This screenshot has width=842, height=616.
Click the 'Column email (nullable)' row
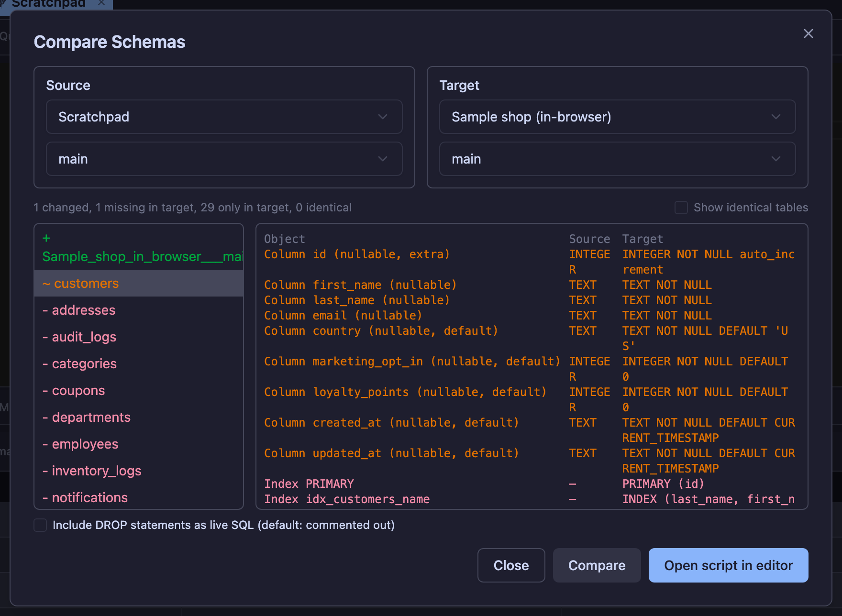click(531, 316)
